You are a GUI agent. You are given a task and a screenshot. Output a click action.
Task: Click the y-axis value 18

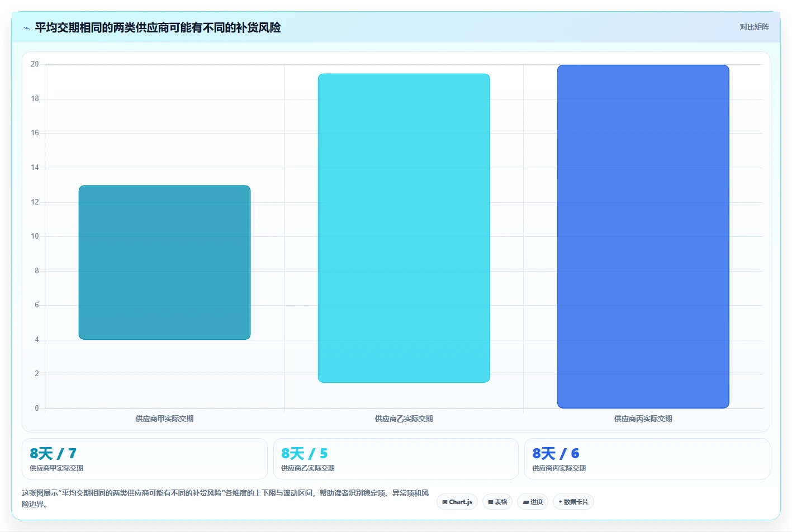coord(35,99)
